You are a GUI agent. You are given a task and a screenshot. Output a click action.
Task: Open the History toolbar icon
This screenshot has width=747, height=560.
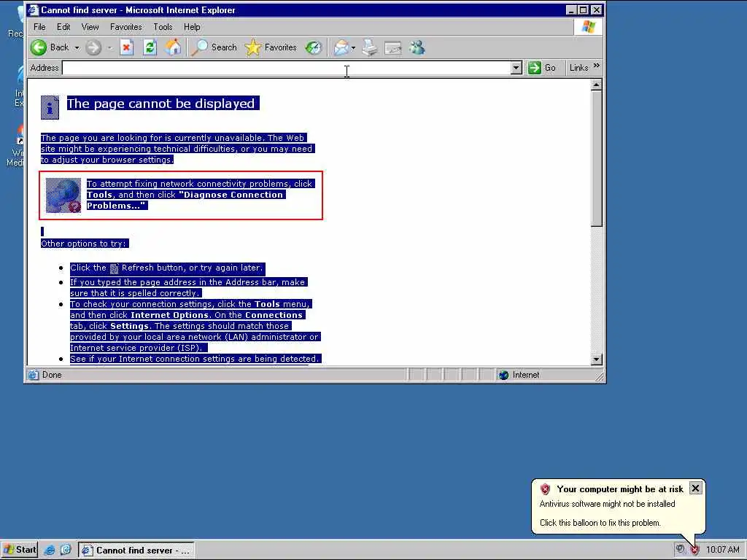314,47
